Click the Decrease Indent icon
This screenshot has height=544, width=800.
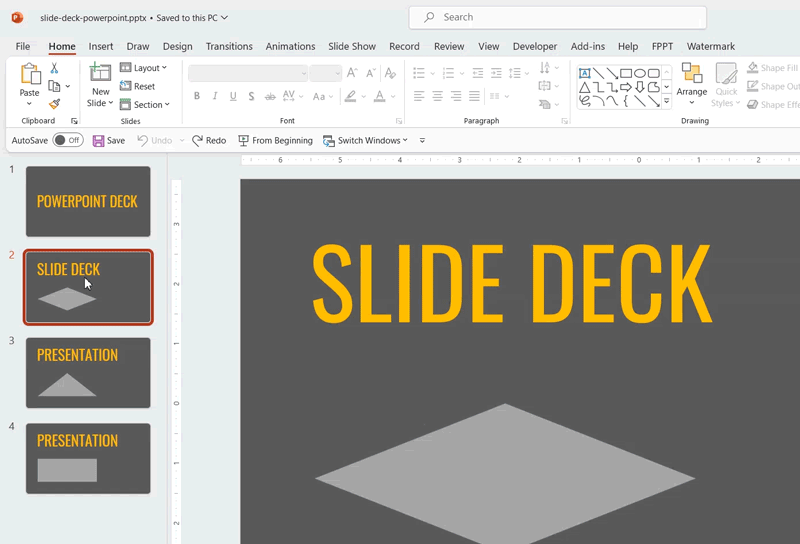click(478, 73)
